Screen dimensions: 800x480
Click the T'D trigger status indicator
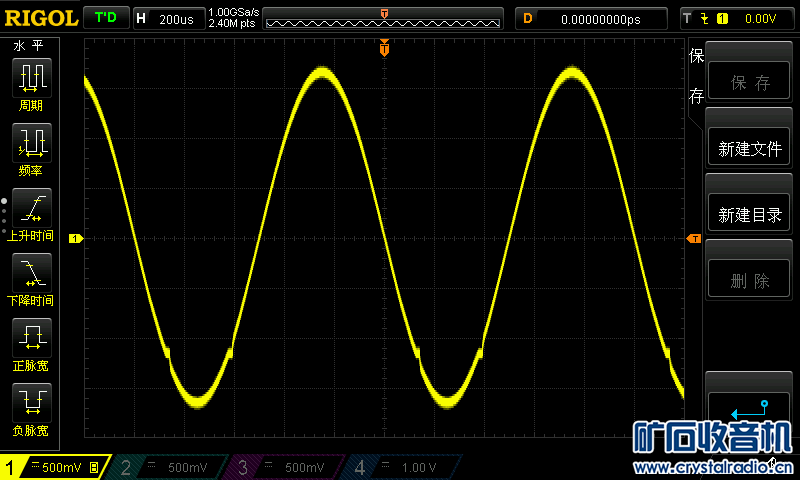[106, 18]
